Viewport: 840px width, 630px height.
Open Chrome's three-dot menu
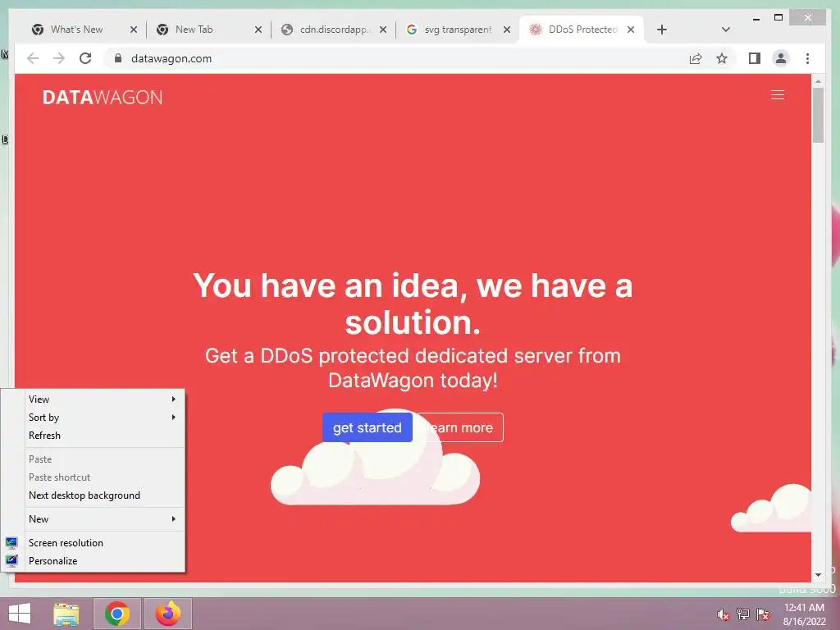807,58
